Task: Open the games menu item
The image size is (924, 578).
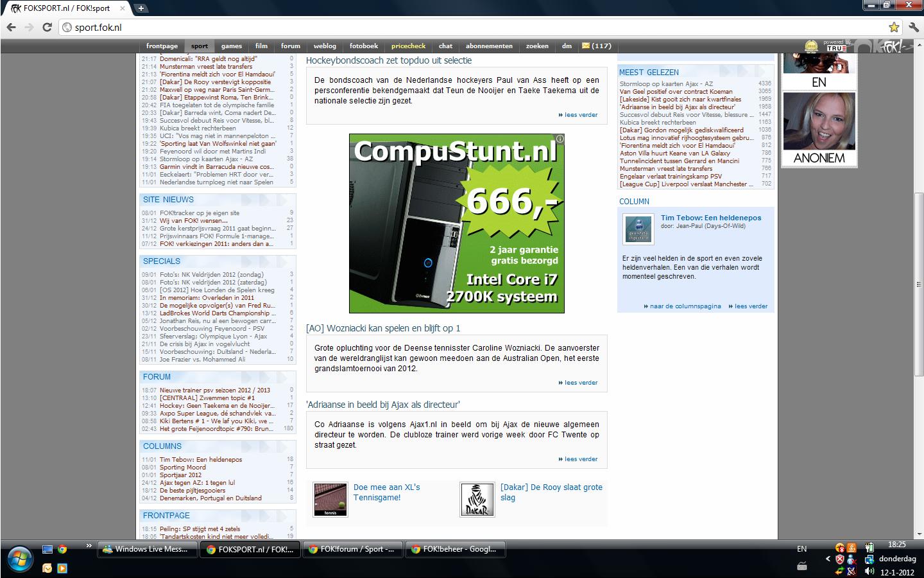Action: [x=232, y=46]
